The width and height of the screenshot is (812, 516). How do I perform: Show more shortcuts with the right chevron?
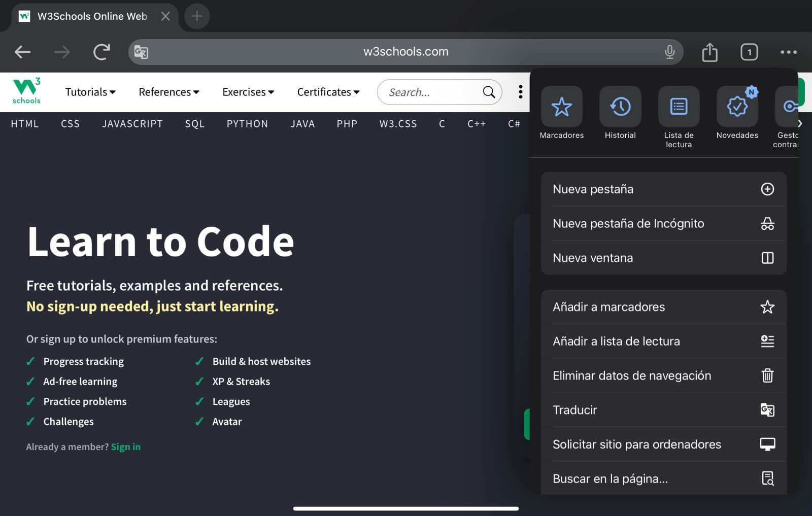click(800, 123)
